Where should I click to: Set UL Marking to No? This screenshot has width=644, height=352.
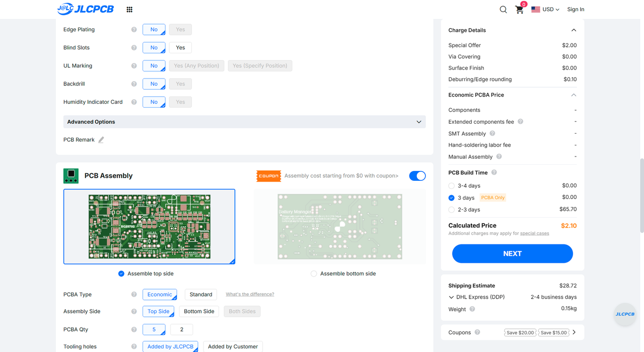(154, 66)
